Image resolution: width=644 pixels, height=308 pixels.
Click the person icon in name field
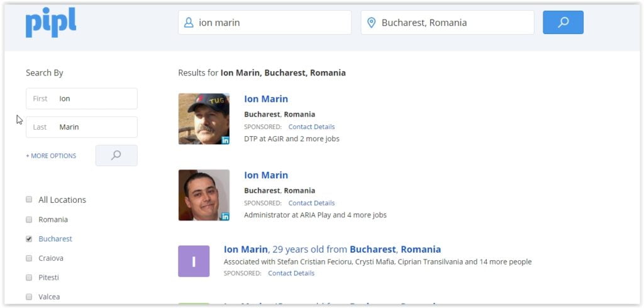coord(189,23)
